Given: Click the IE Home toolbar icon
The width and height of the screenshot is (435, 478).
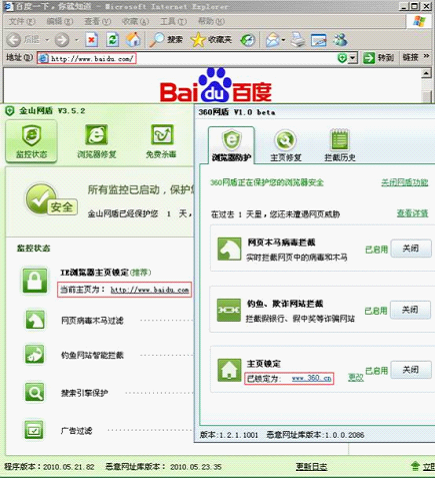Looking at the screenshot, I should [133, 40].
